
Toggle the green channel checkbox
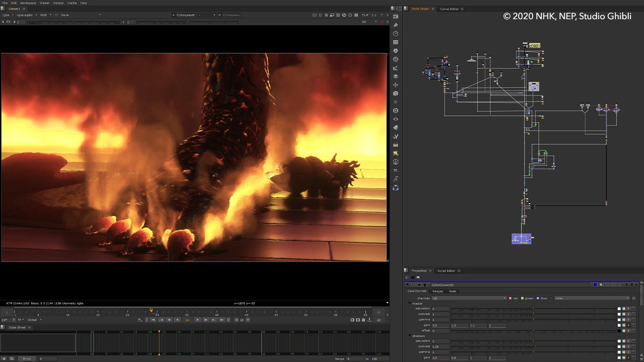click(522, 298)
